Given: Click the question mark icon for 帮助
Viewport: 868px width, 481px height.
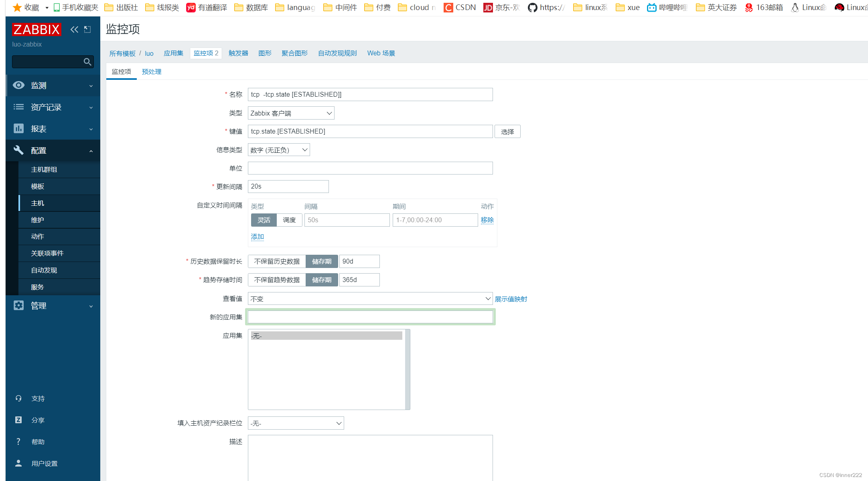Looking at the screenshot, I should pyautogui.click(x=18, y=442).
